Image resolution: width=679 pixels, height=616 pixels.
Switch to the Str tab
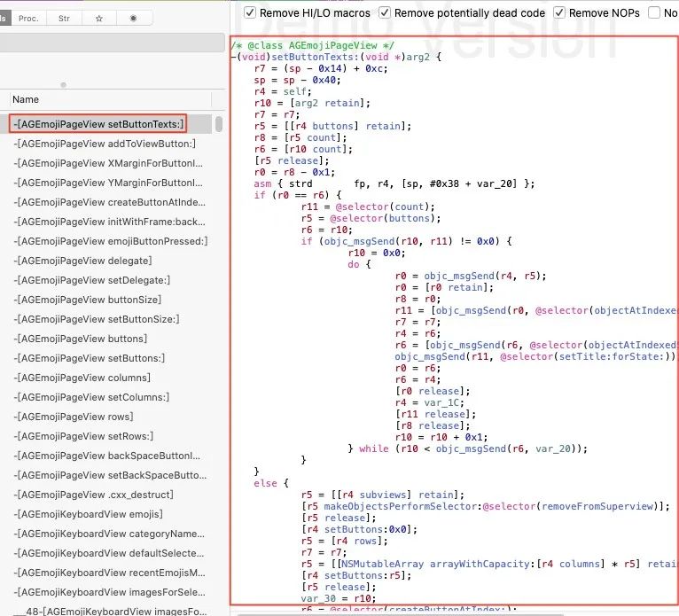click(x=64, y=18)
